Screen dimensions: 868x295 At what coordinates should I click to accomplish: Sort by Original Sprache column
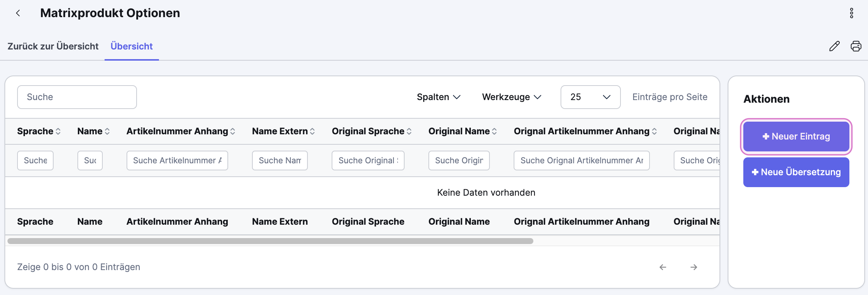click(x=371, y=131)
